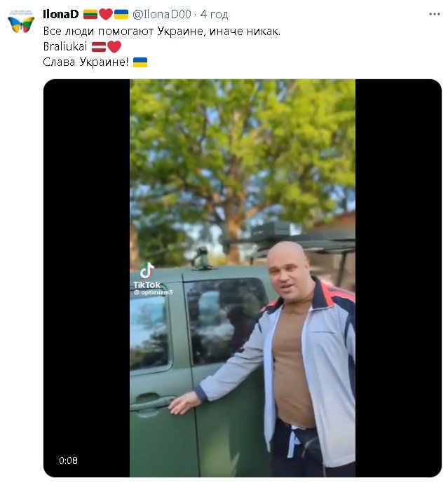Open the tweet timestamp "4 год"

[x=214, y=14]
